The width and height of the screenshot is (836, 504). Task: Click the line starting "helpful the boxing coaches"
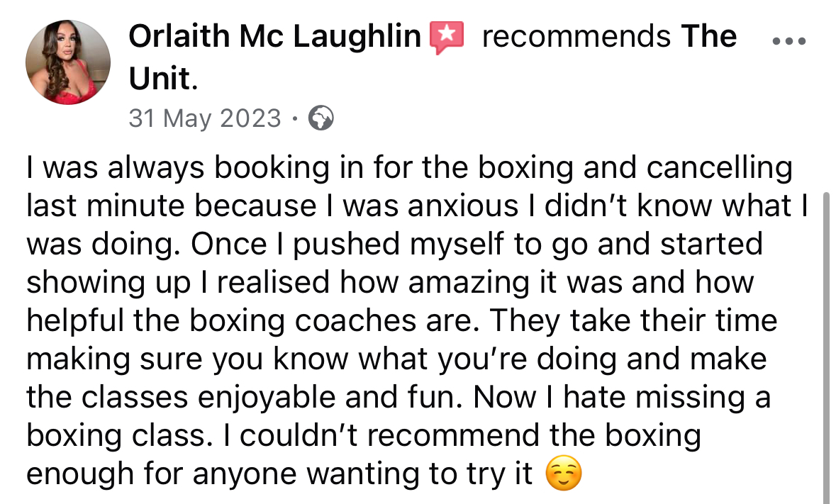click(x=402, y=321)
